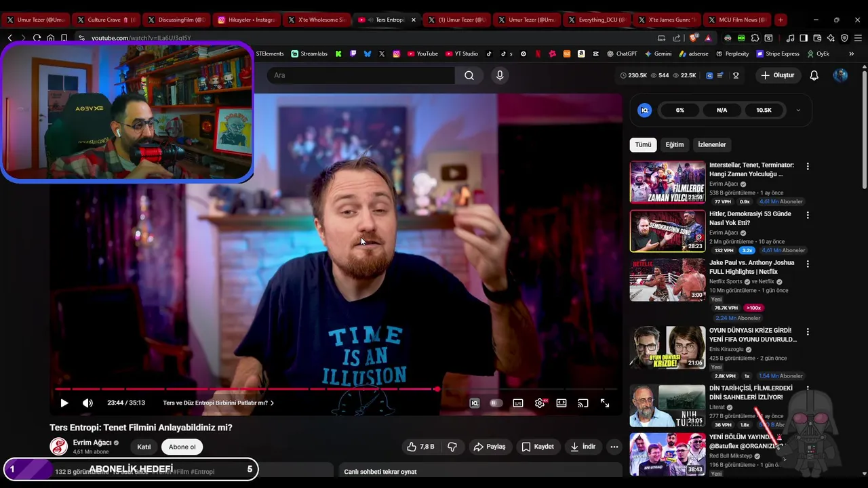Mute the video volume speaker icon

pos(87,403)
